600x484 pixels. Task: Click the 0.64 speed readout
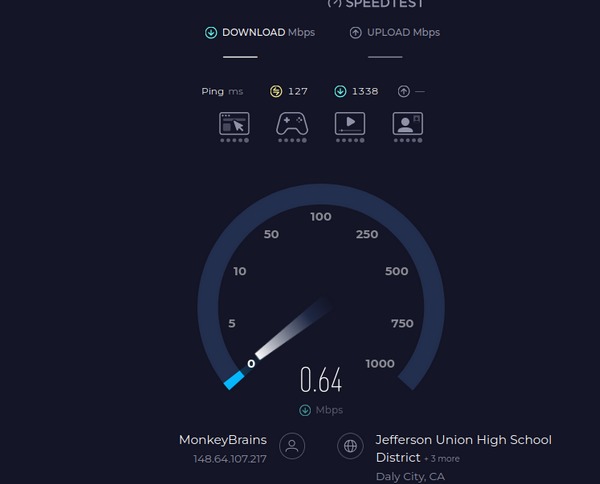(321, 380)
